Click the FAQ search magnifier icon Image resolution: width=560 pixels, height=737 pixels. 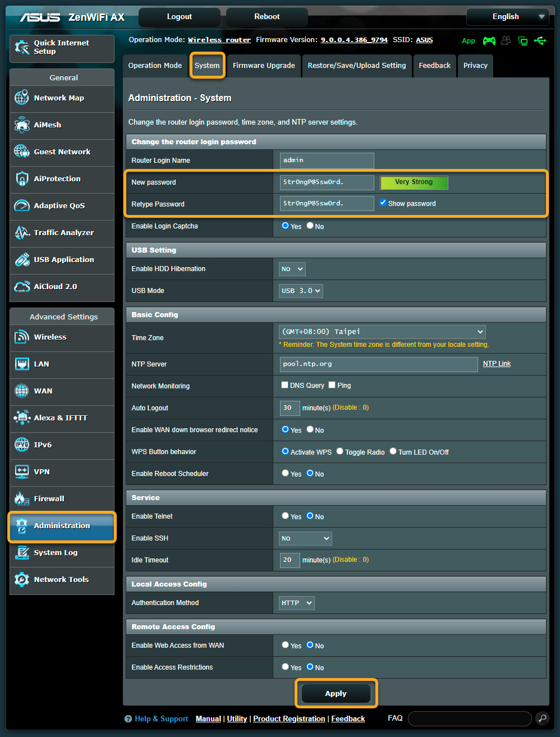tap(542, 718)
